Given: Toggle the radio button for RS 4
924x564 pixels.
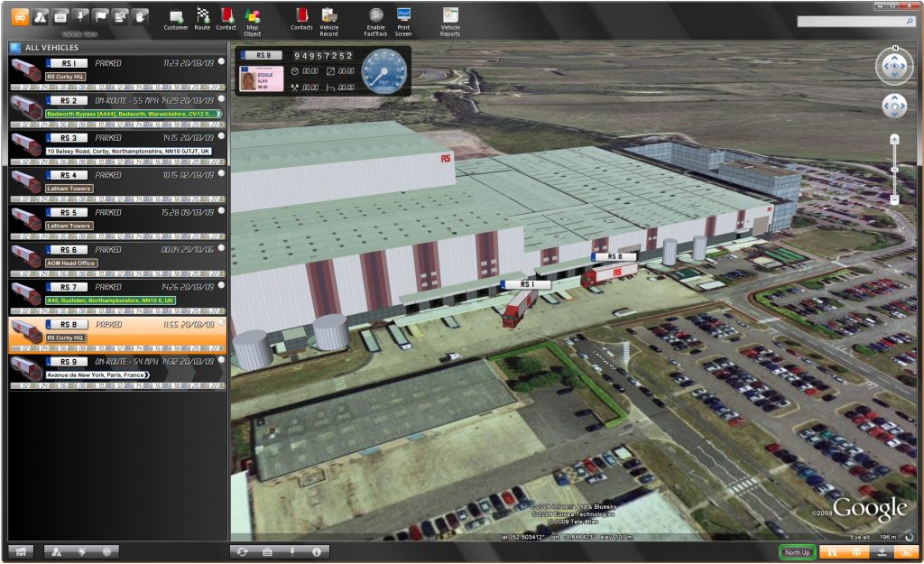Looking at the screenshot, I should pos(221,173).
